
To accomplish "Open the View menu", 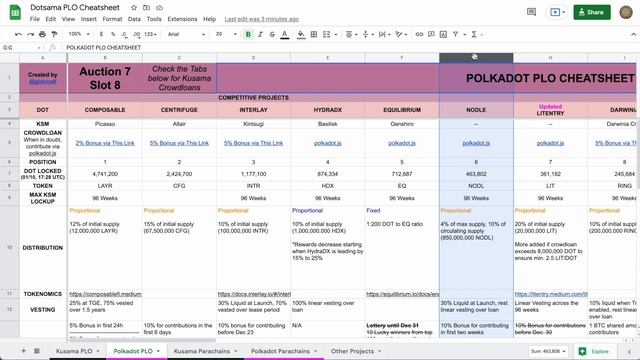I will click(68, 19).
